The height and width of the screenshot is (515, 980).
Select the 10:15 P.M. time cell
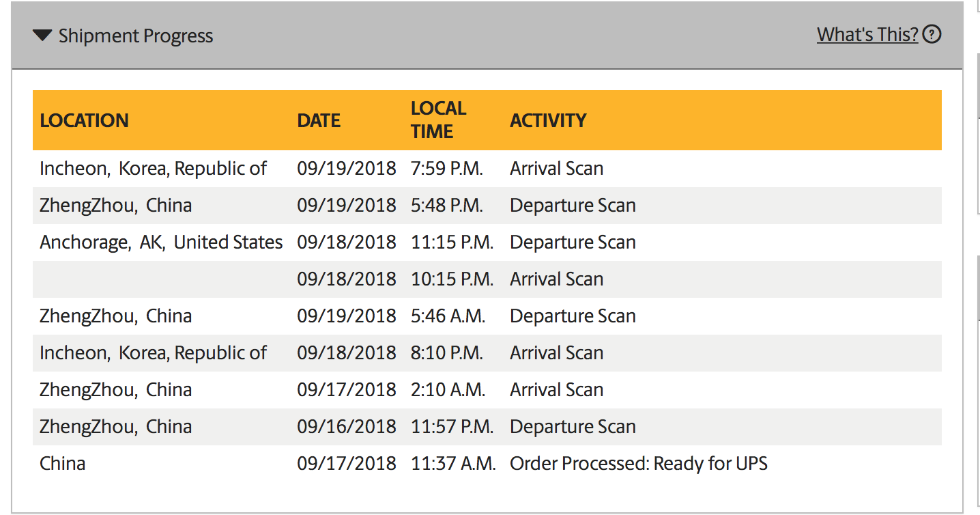[452, 279]
